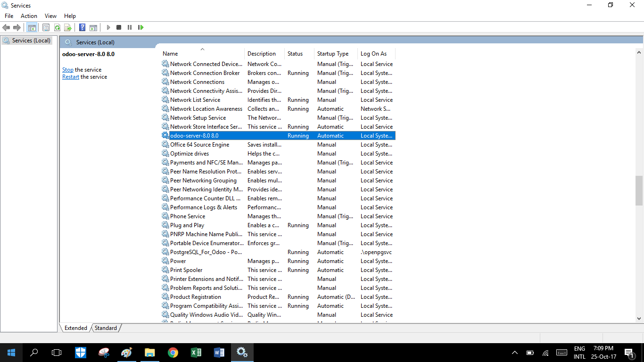Sort by the Startup Type column header
644x362 pixels.
coord(336,54)
